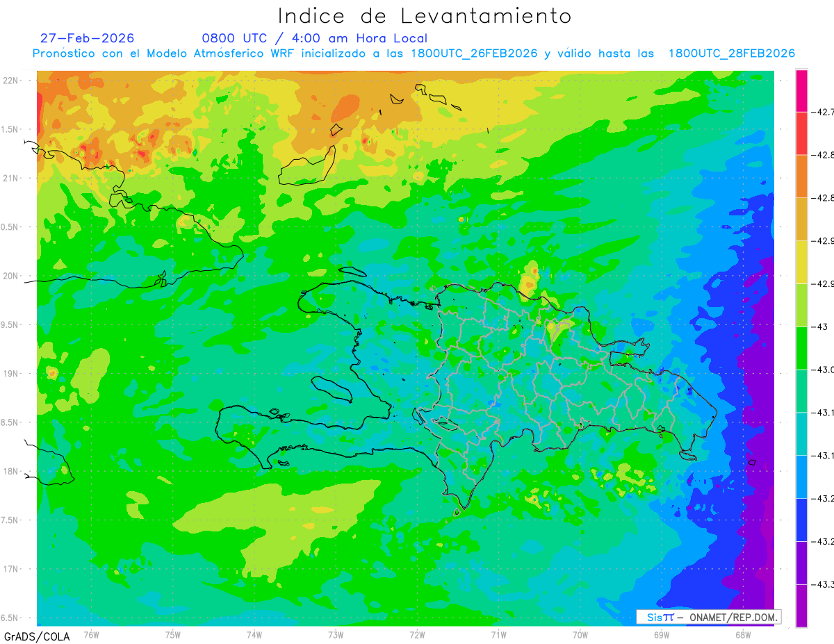This screenshot has width=834, height=644.
Task: Select the '75W' longitude label
Action: click(x=173, y=634)
